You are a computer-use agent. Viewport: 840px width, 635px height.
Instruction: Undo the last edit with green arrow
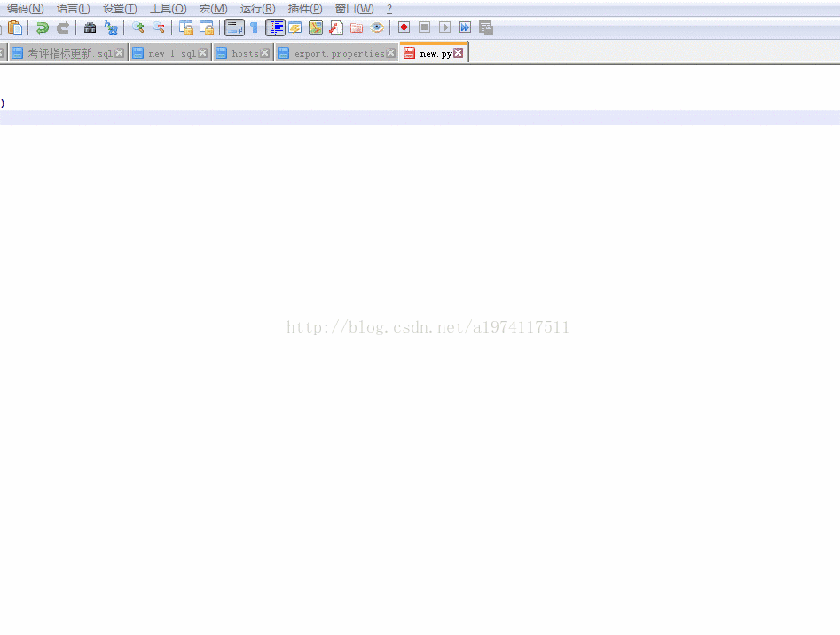click(x=43, y=27)
